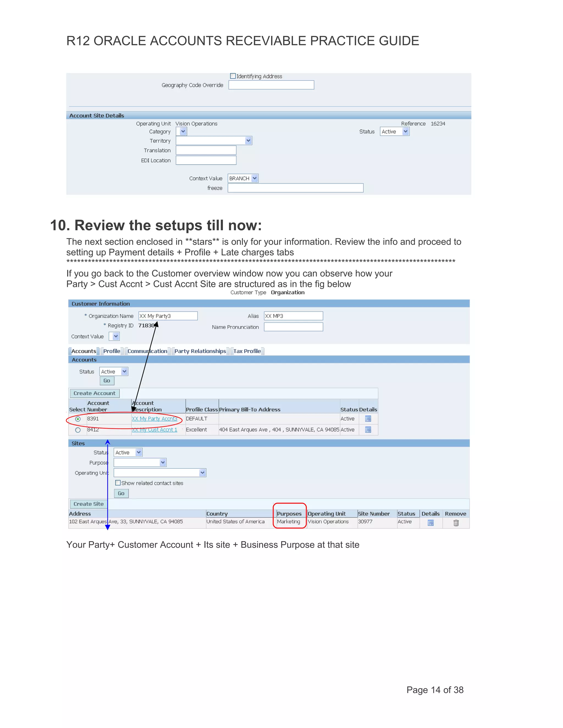Viewport: 563px width, 728px height.
Task: Switch to the Party Relationships tab
Action: click(200, 351)
